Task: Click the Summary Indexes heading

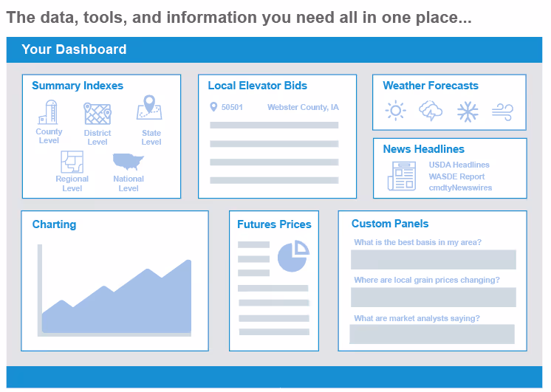Action: [78, 86]
